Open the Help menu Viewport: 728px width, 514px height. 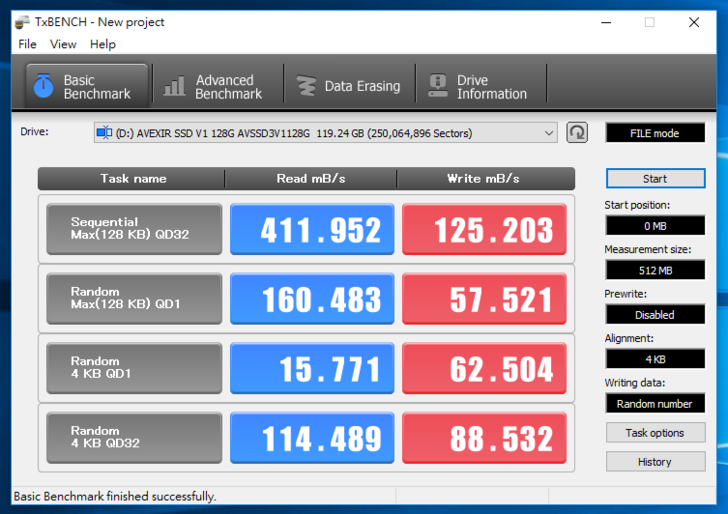tap(103, 44)
